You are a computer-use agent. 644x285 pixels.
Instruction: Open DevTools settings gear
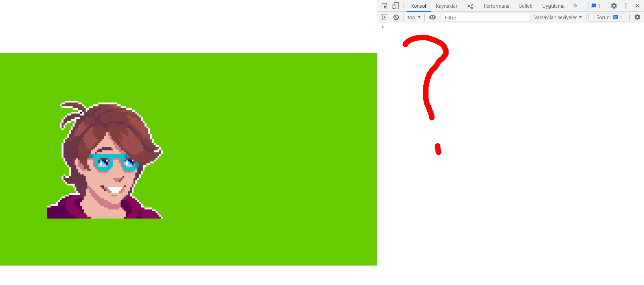614,6
